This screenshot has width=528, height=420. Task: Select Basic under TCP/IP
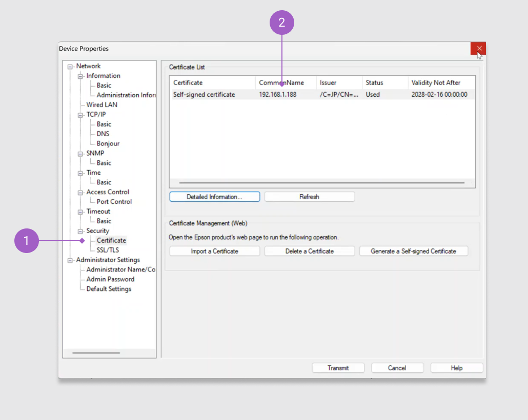(x=104, y=124)
